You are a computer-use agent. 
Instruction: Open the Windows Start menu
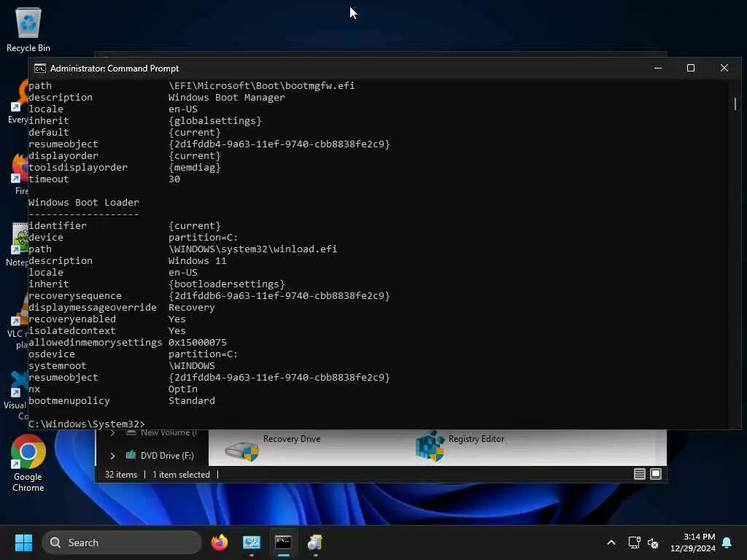(x=23, y=542)
